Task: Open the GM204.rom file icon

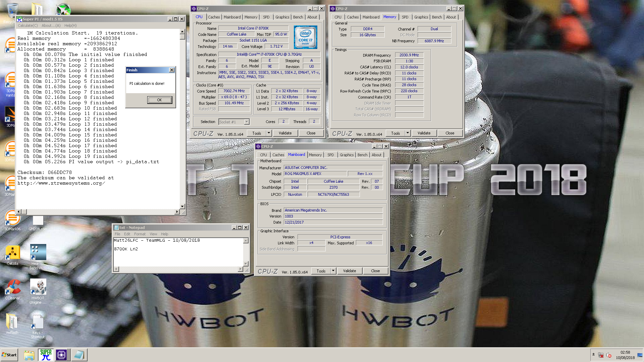Action: (38, 223)
